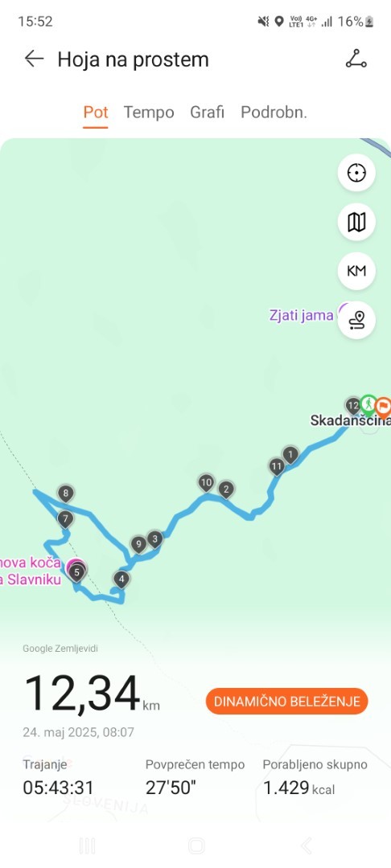This screenshot has height=868, width=391.
Task: Tap the orange finish flag marker
Action: click(383, 407)
